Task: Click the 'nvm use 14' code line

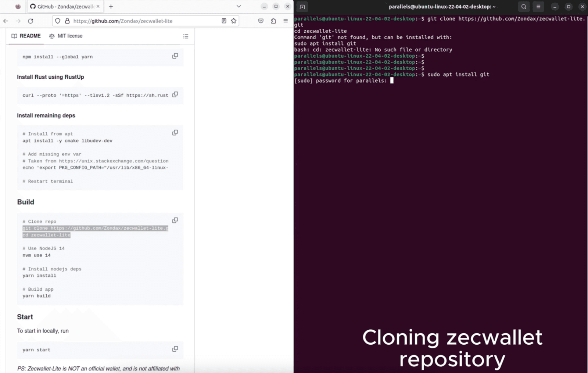Action: pyautogui.click(x=36, y=255)
